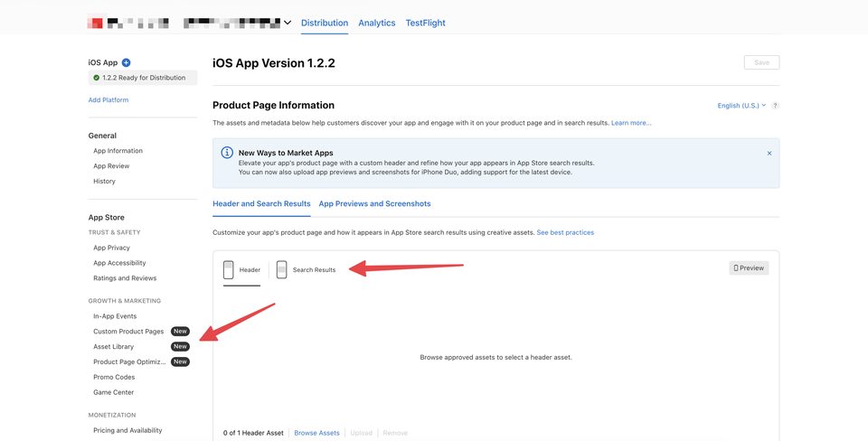Screen dimensions: 868x441
Task: Open the See best practices link
Action: click(x=565, y=232)
